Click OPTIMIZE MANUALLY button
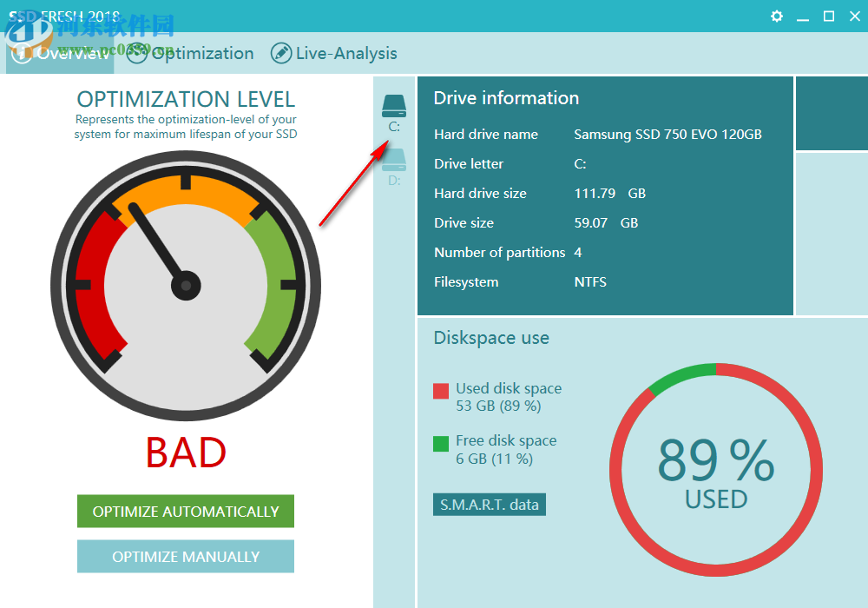The image size is (868, 608). (186, 557)
